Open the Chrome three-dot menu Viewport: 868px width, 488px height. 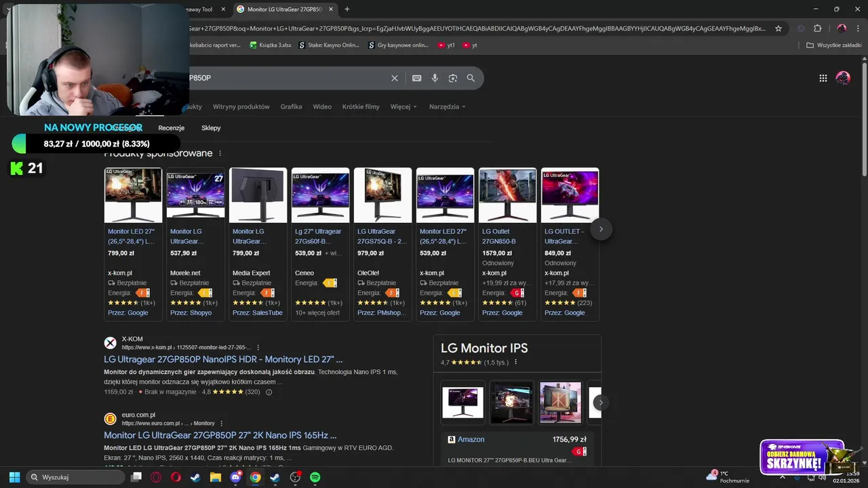pos(859,28)
